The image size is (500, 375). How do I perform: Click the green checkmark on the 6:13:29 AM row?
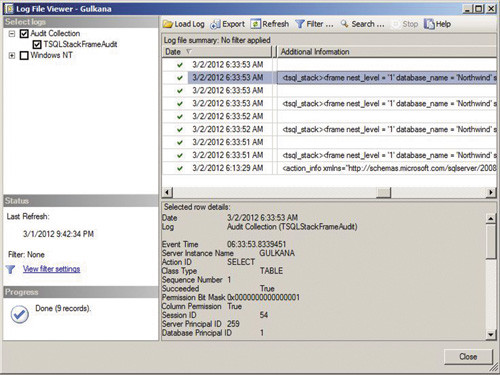(x=180, y=168)
